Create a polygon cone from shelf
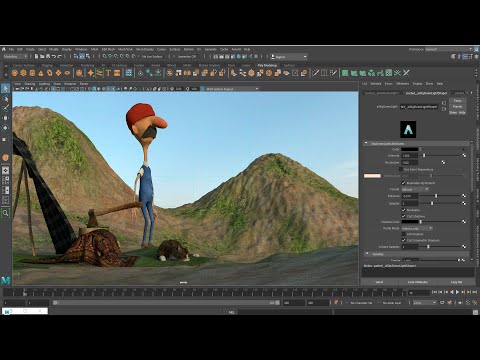The image size is (480, 360). (x=41, y=73)
